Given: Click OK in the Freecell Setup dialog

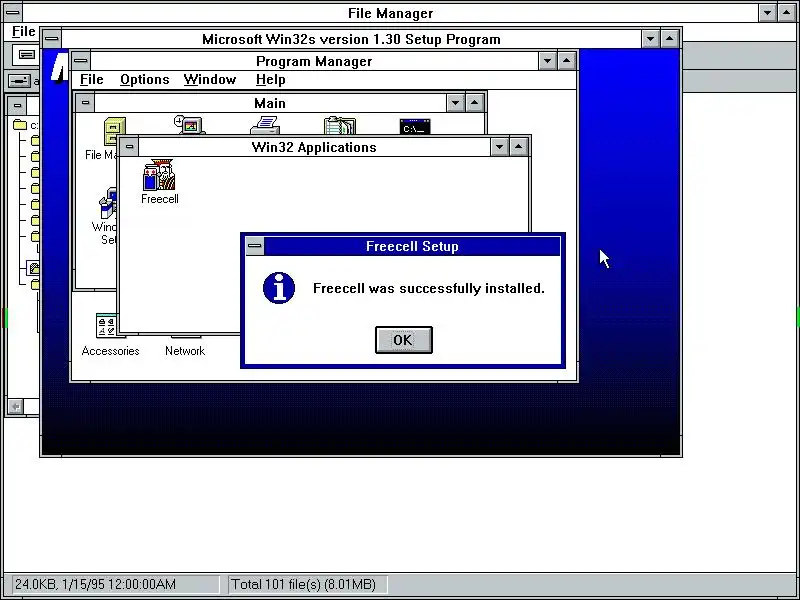Looking at the screenshot, I should click(404, 340).
